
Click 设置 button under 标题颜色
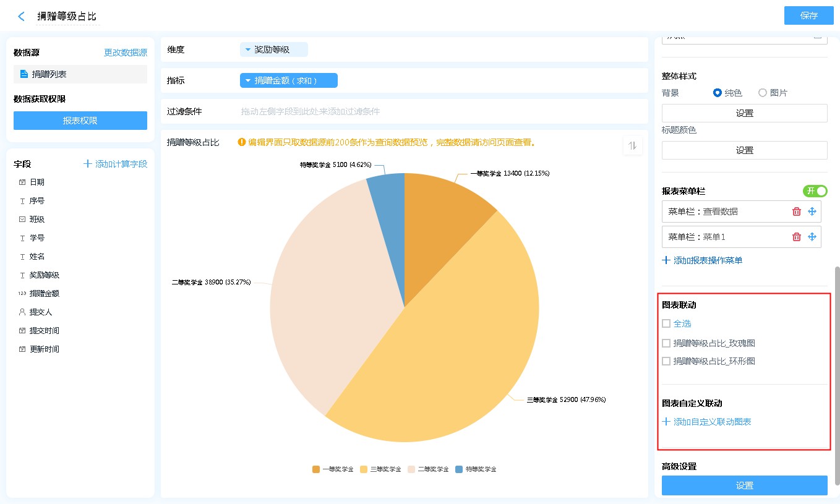pyautogui.click(x=744, y=150)
